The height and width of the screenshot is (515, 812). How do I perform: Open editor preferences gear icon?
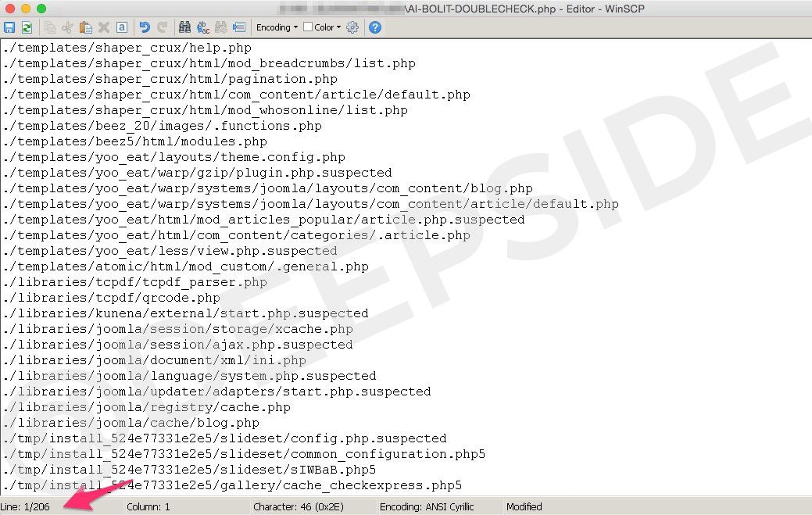(x=352, y=27)
